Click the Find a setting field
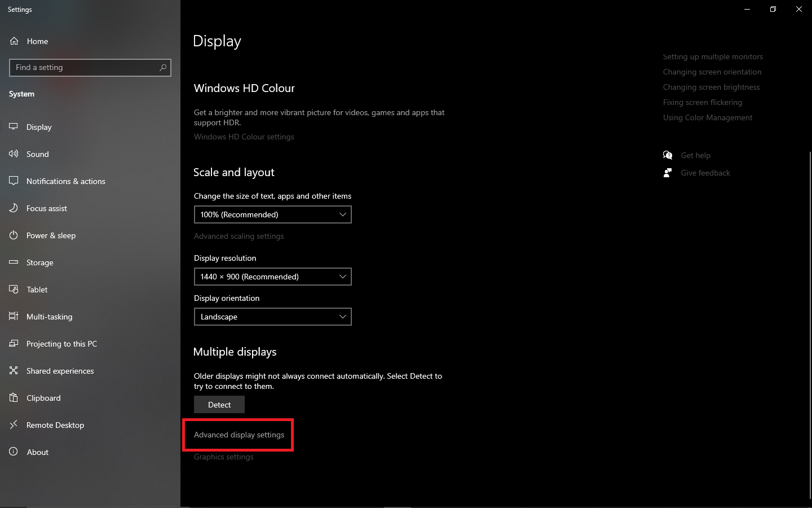The image size is (812, 508). (85, 68)
